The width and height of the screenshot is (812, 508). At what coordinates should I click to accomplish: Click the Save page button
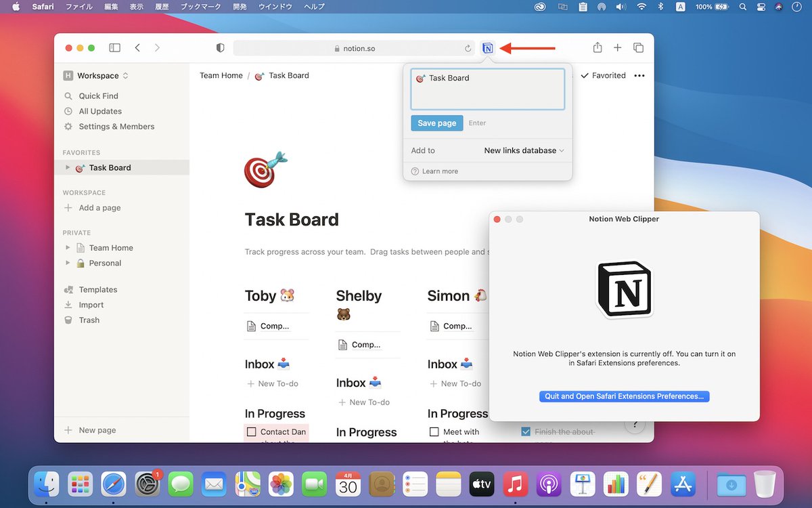(437, 123)
